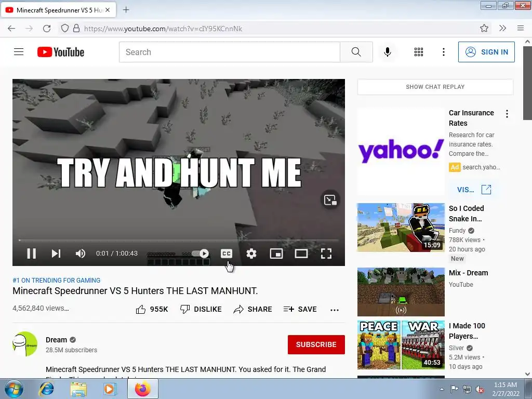
Task: Pause the video playback
Action: [32, 254]
